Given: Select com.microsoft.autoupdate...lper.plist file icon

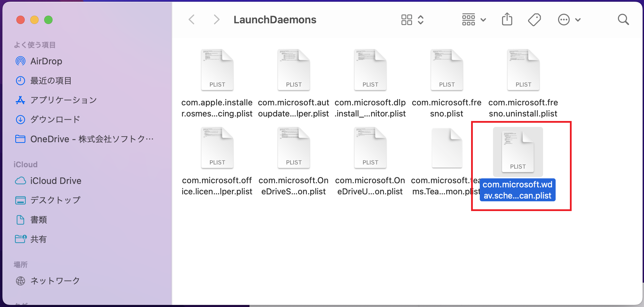Looking at the screenshot, I should click(x=294, y=70).
